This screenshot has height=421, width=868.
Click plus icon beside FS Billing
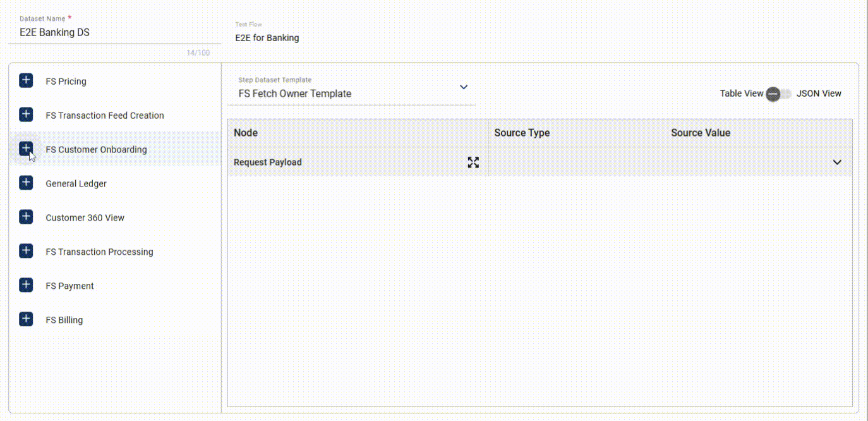(26, 319)
